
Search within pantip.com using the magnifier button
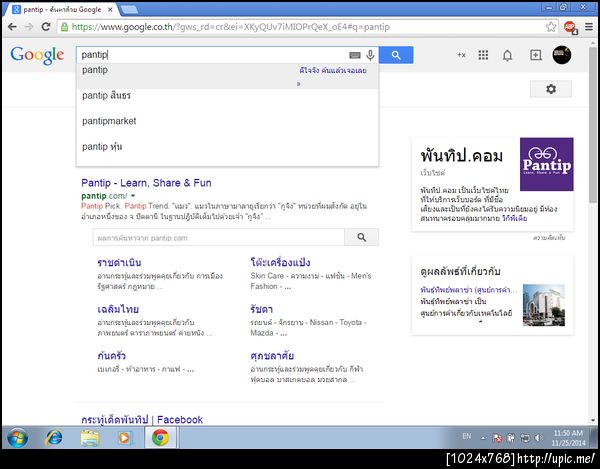pos(362,238)
